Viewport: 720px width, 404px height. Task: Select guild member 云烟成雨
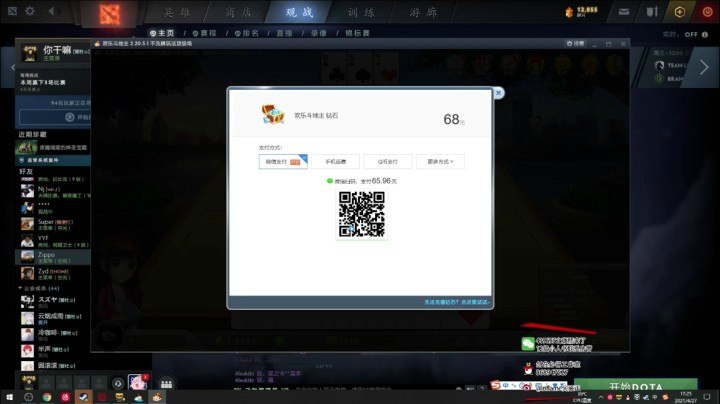(53, 318)
